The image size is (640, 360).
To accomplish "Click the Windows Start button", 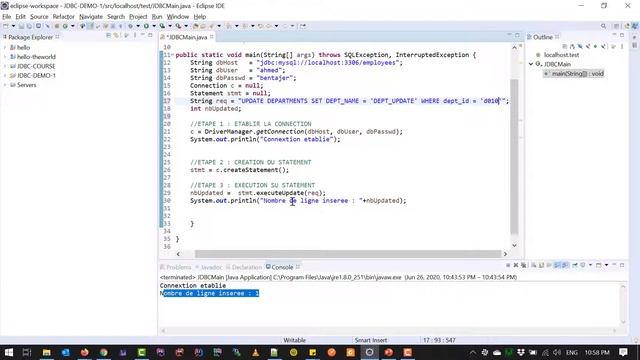I will click(x=8, y=352).
